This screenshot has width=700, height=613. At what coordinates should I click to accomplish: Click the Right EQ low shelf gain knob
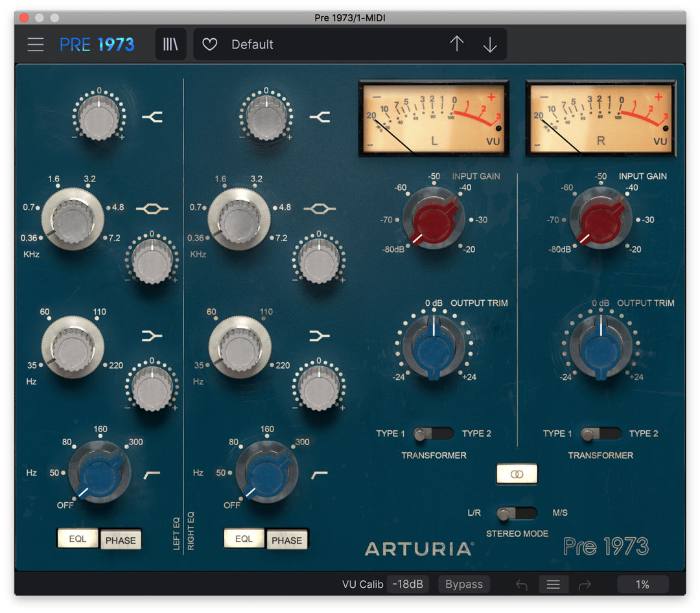point(319,388)
